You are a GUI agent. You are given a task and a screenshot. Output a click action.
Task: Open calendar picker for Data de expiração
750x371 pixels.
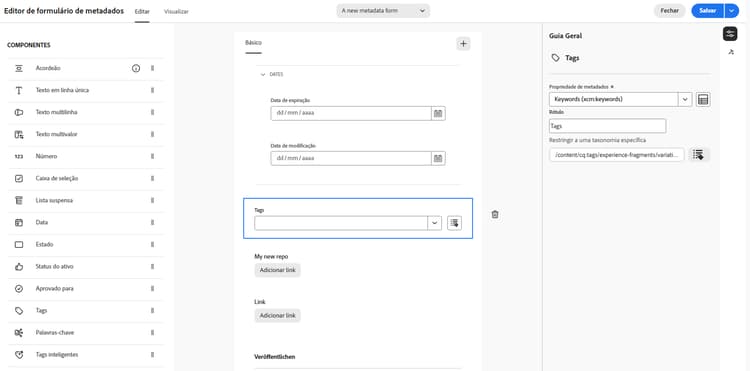click(438, 113)
